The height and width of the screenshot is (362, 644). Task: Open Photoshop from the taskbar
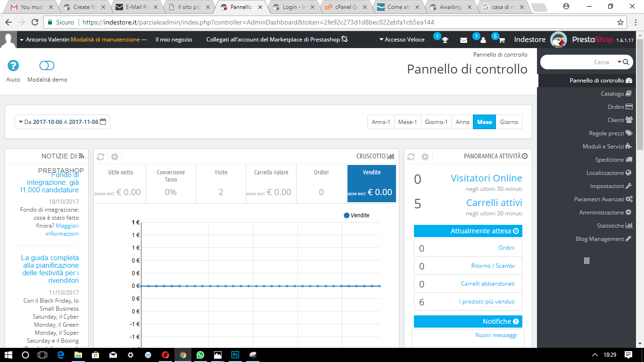pos(235,354)
